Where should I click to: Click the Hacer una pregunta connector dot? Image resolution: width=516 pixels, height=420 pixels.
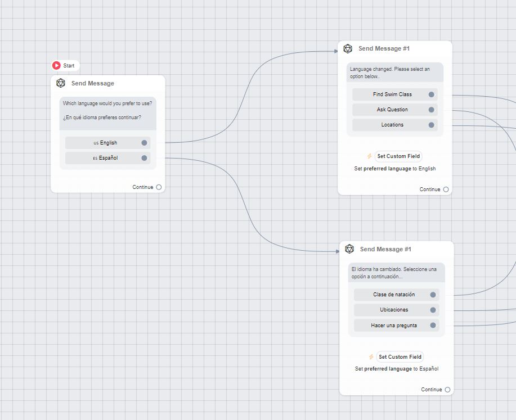click(x=433, y=326)
